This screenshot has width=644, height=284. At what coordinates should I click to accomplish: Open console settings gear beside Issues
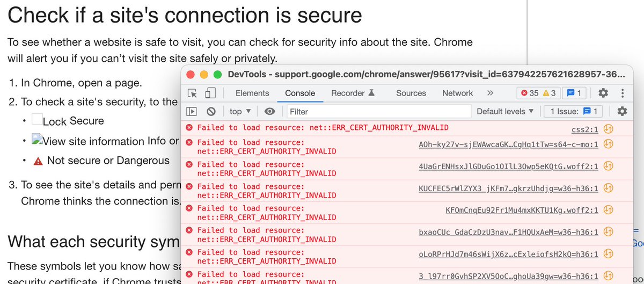[622, 111]
